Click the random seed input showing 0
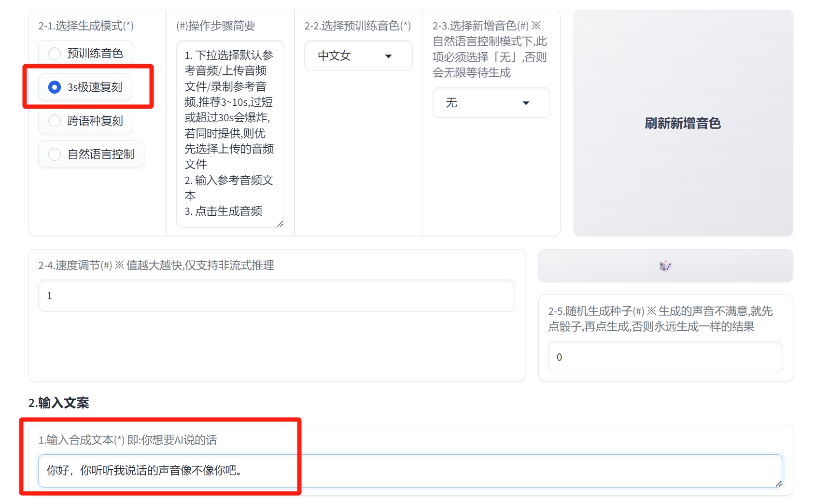Image resolution: width=829 pixels, height=504 pixels. click(x=665, y=357)
